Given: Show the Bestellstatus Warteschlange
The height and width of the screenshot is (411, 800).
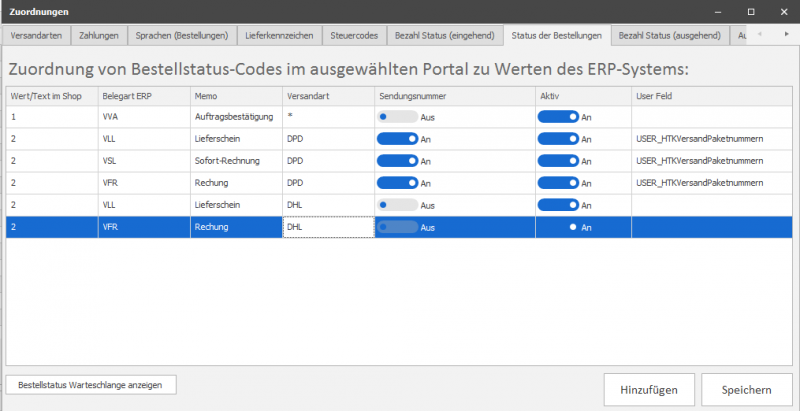Looking at the screenshot, I should (91, 384).
